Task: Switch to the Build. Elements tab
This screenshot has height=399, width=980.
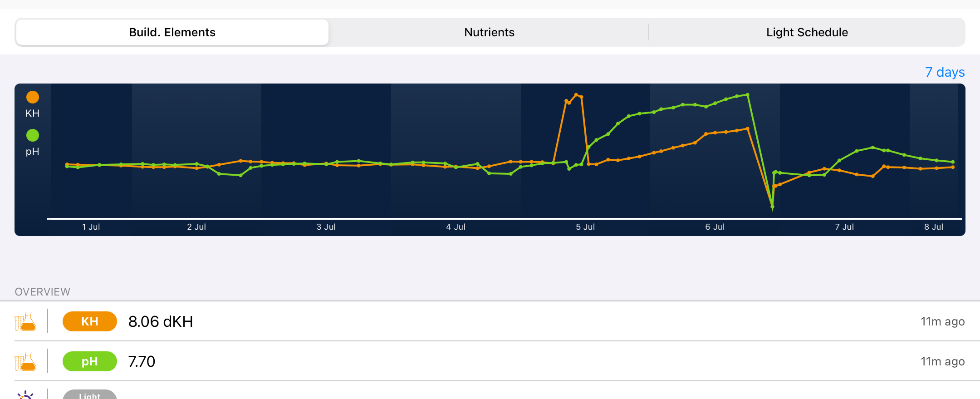Action: (172, 32)
